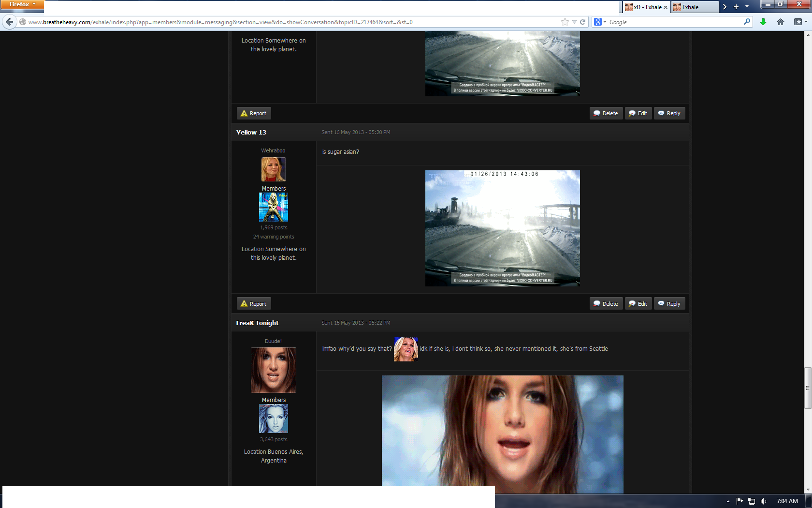Go back using the browser Back arrow
Screen dimensions: 812x508
9,22
